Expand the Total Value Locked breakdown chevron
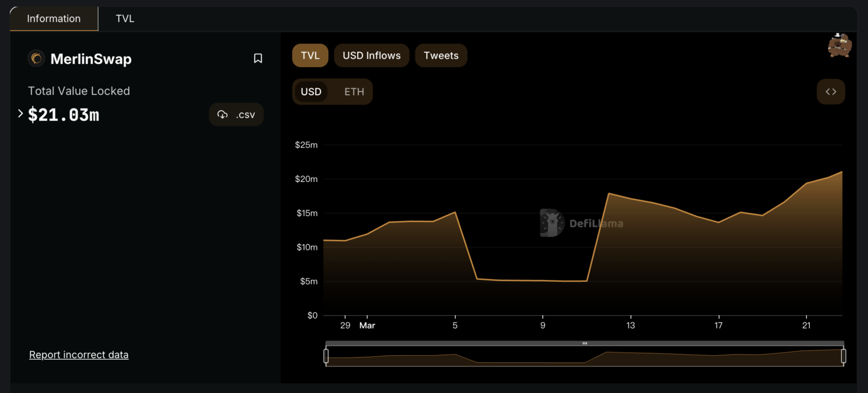868x393 pixels. (x=20, y=113)
